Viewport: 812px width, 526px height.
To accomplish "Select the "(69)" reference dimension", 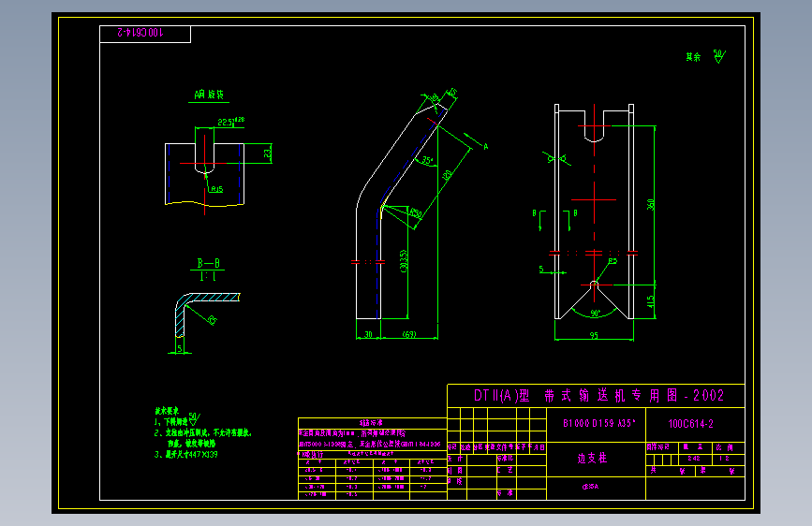I will click(x=409, y=334).
